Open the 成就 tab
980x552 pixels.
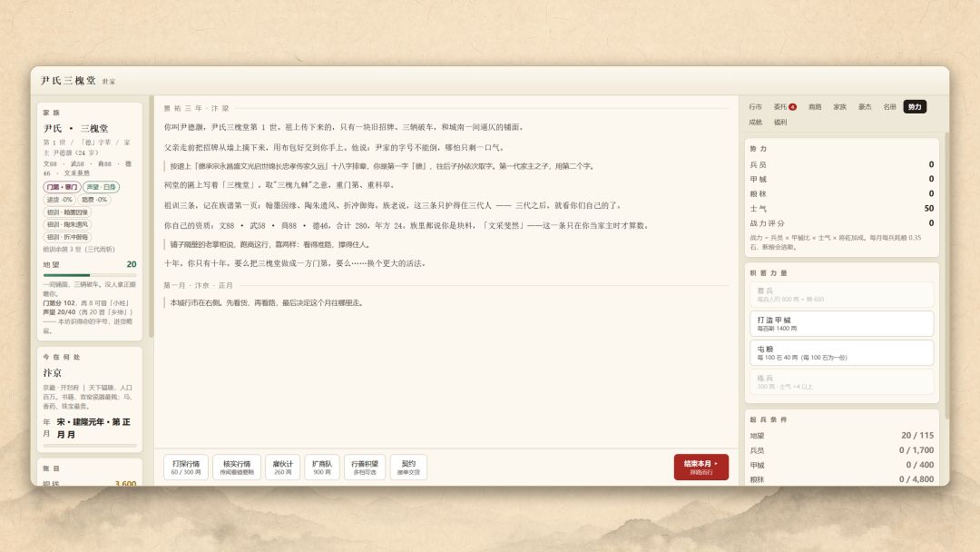pyautogui.click(x=755, y=122)
